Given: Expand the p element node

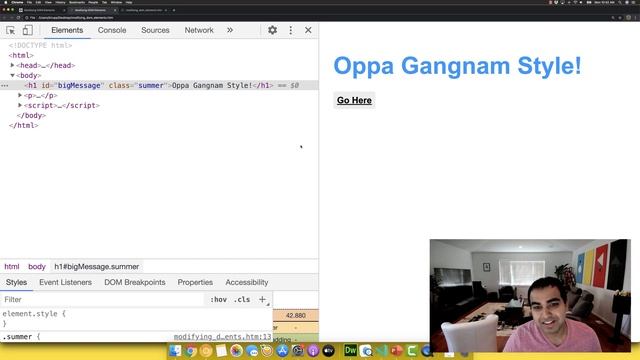Looking at the screenshot, I should (20, 95).
